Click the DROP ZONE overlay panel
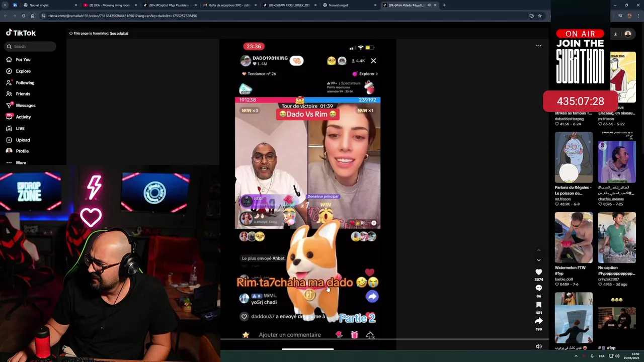The height and width of the screenshot is (362, 644). coord(31,192)
